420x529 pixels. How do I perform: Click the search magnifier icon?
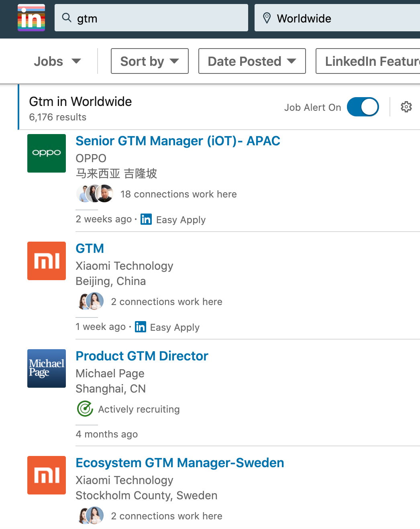point(67,18)
